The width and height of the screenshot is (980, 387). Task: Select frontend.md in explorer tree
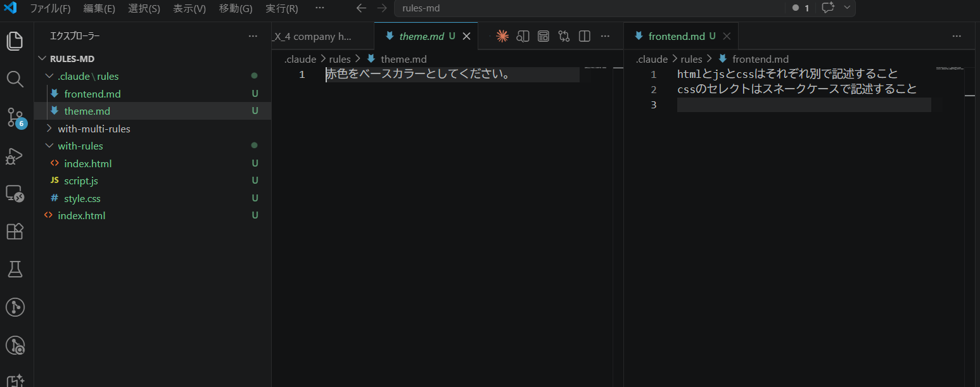(153, 94)
